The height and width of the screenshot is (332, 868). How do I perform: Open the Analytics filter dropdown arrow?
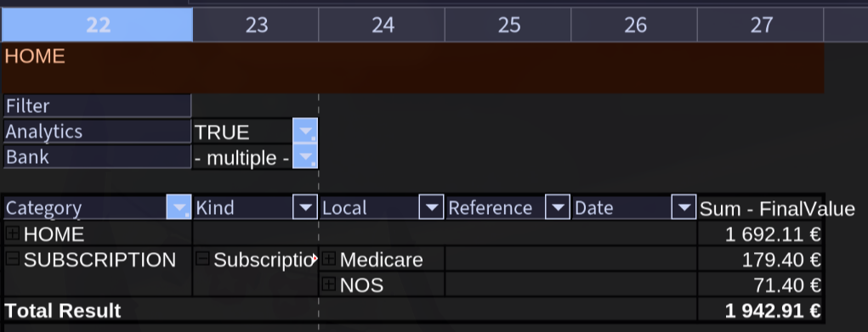coord(305,132)
